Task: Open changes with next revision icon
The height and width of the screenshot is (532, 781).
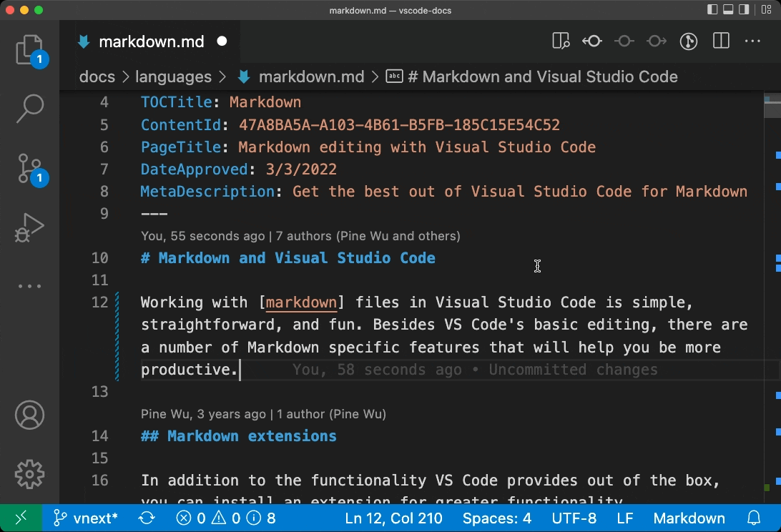Action: pos(657,41)
